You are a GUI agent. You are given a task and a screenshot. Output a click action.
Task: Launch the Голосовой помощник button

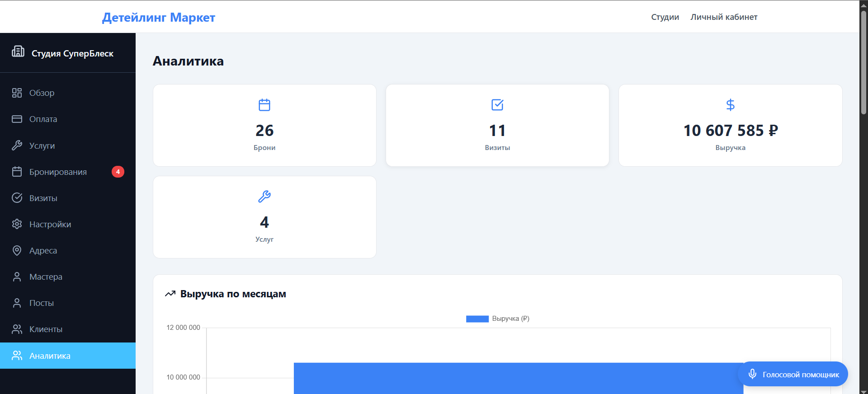coord(793,374)
